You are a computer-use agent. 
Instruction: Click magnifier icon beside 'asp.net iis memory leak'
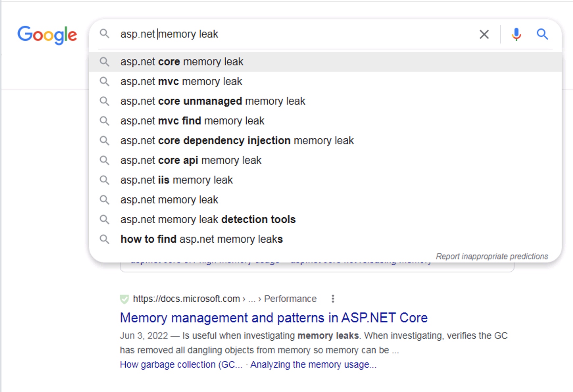[x=105, y=180]
